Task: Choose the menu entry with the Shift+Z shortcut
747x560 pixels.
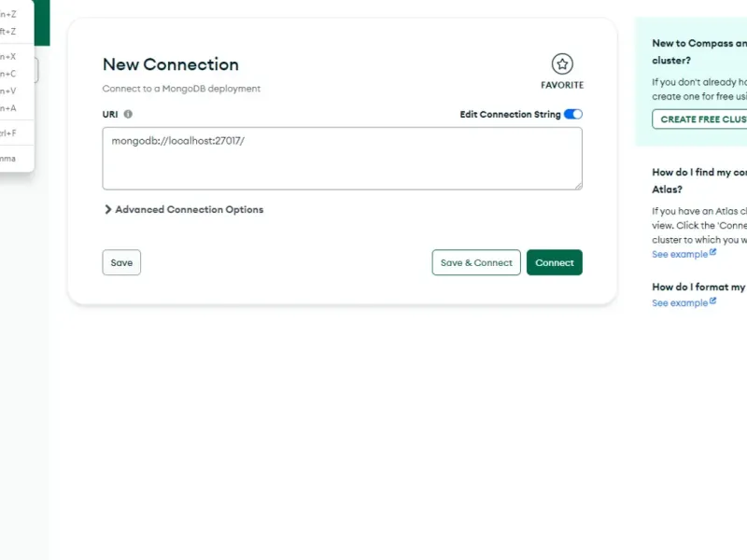Action: pyautogui.click(x=11, y=31)
